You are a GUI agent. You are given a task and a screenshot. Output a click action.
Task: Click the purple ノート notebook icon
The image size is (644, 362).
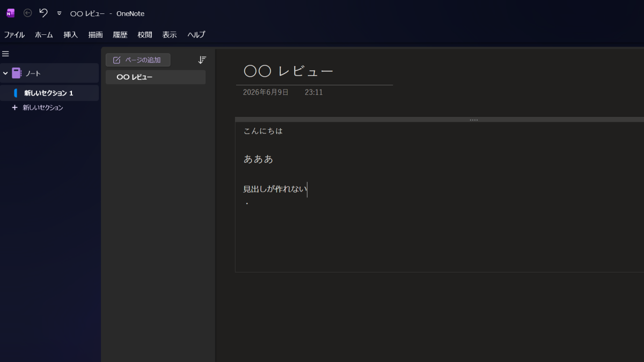coord(17,73)
